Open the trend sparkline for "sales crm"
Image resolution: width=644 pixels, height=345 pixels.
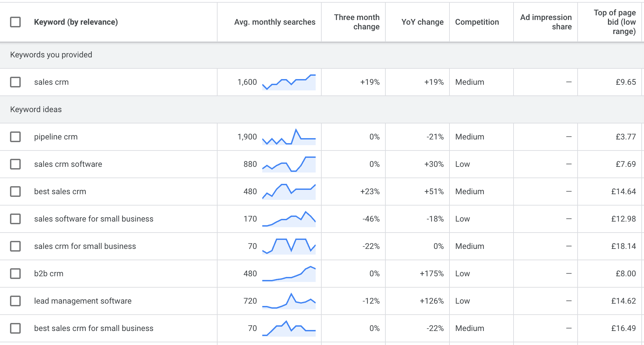tap(289, 82)
